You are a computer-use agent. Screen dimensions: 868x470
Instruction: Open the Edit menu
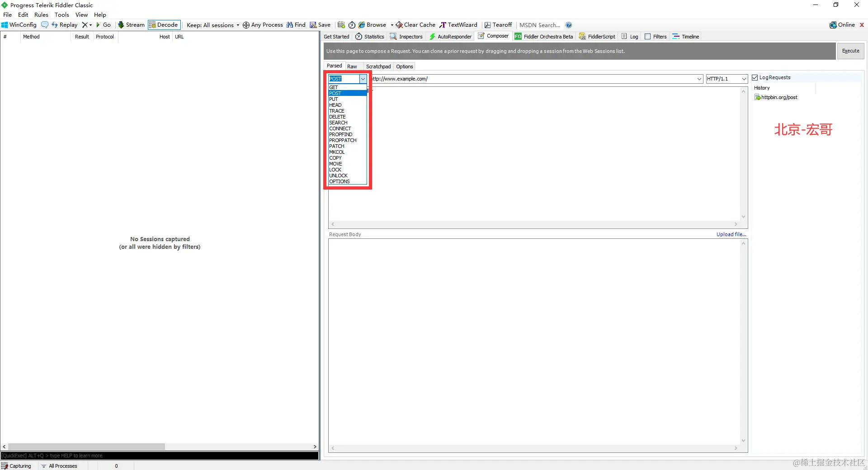[23, 14]
